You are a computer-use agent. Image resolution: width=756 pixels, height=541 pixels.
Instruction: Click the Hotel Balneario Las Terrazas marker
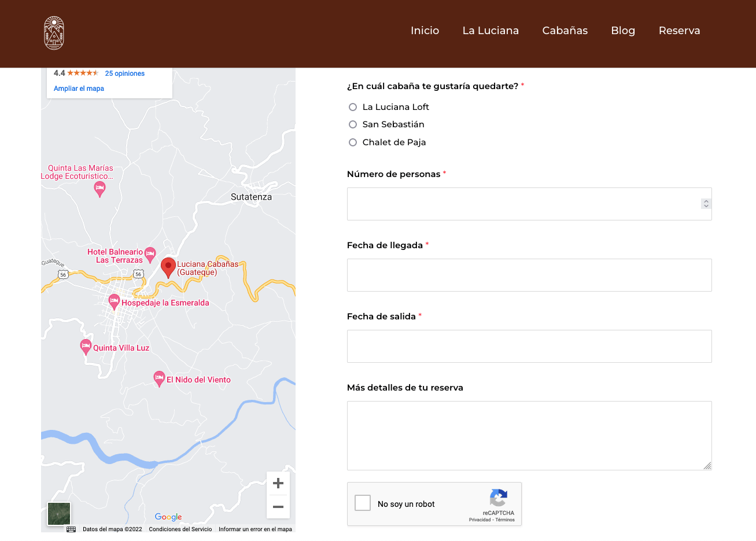coord(150,253)
